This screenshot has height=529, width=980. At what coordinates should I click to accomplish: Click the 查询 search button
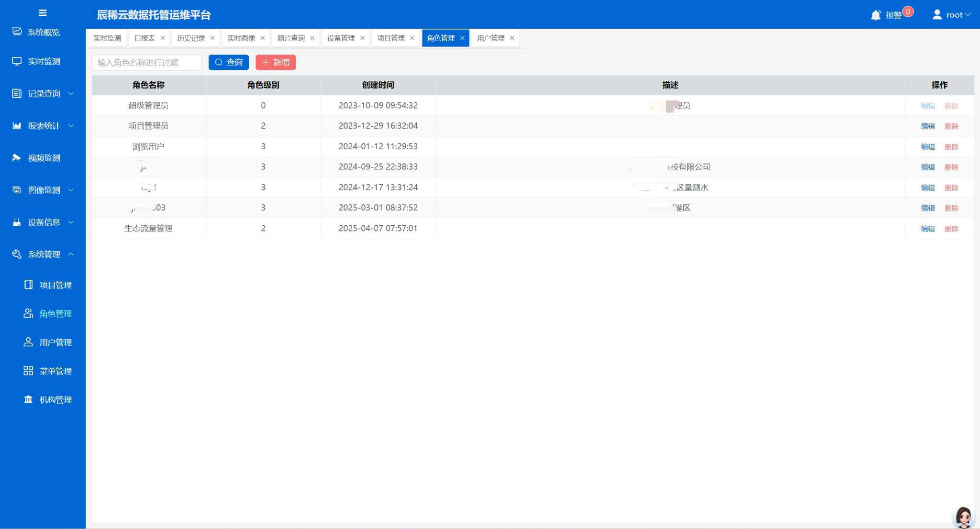click(x=229, y=62)
